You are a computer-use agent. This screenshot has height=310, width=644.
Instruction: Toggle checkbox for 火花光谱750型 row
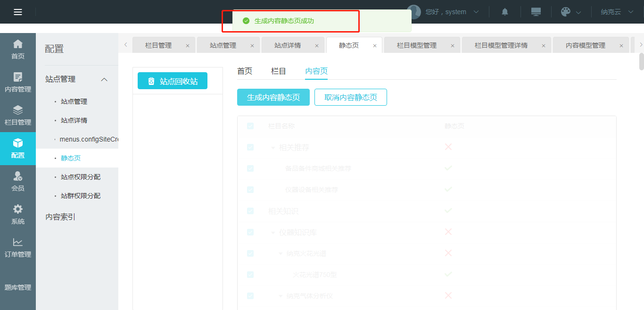click(250, 275)
